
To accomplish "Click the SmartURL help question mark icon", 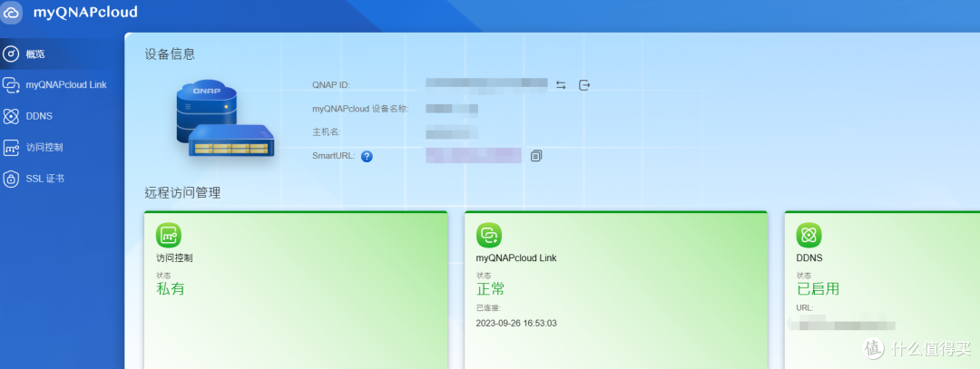I will click(x=367, y=156).
